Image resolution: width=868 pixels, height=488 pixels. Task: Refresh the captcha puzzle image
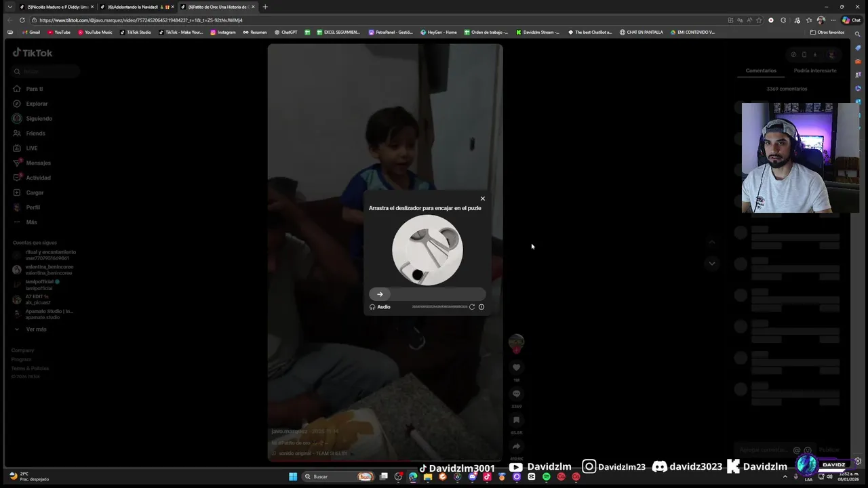click(x=472, y=307)
